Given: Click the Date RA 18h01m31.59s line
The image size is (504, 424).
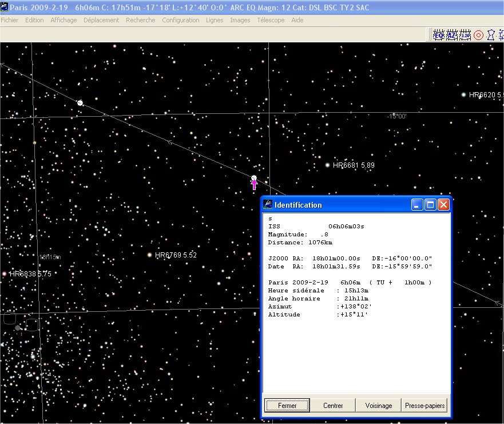Looking at the screenshot, I should tap(350, 267).
